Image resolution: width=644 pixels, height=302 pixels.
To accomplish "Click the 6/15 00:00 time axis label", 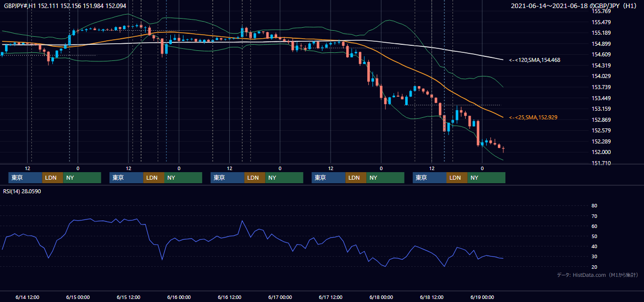I will [x=78, y=297].
